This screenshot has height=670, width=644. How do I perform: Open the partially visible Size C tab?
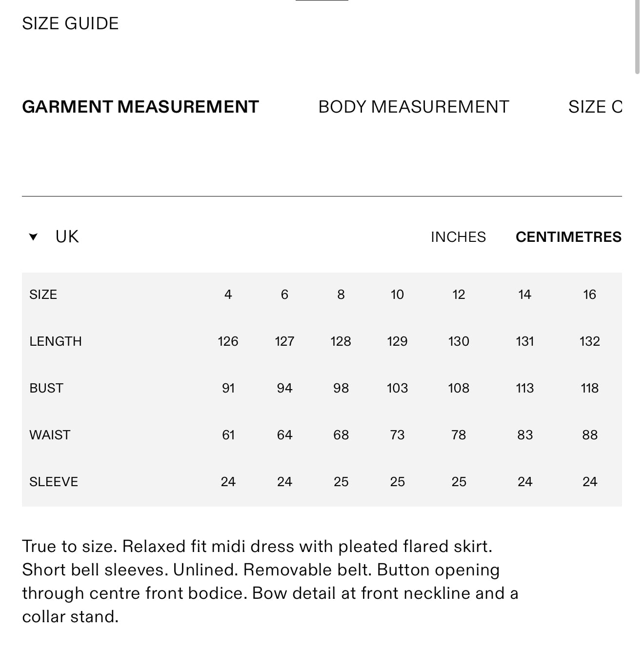tap(595, 107)
